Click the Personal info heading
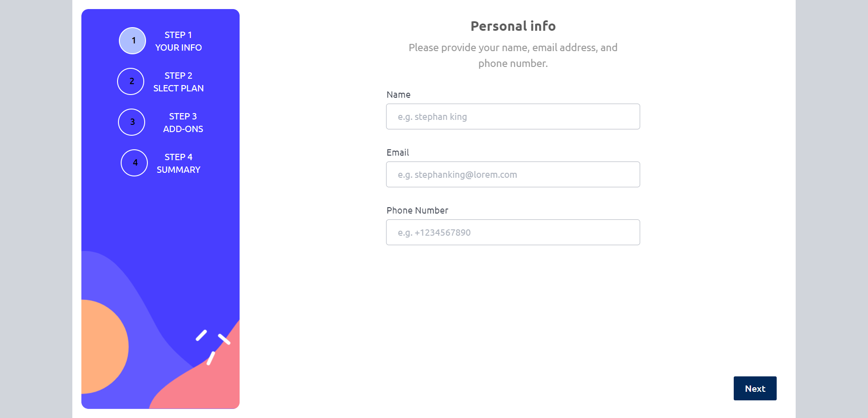The width and height of the screenshot is (868, 418). click(x=513, y=26)
